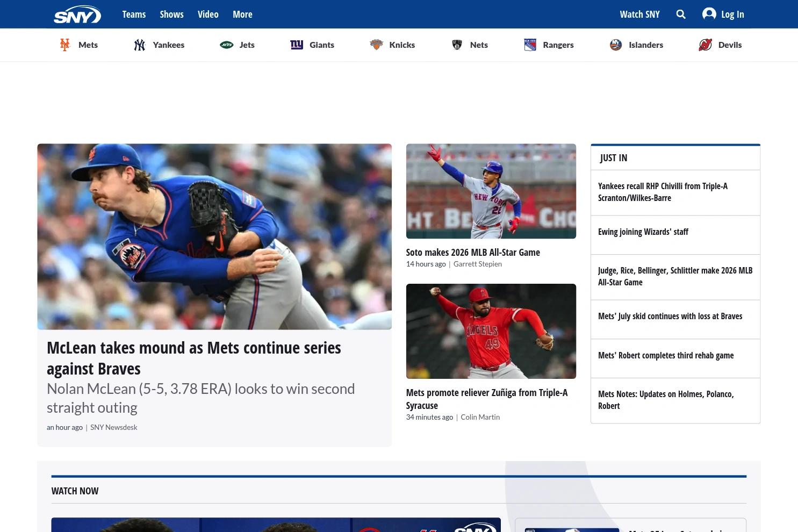Select Mets in the team bar

pos(88,45)
